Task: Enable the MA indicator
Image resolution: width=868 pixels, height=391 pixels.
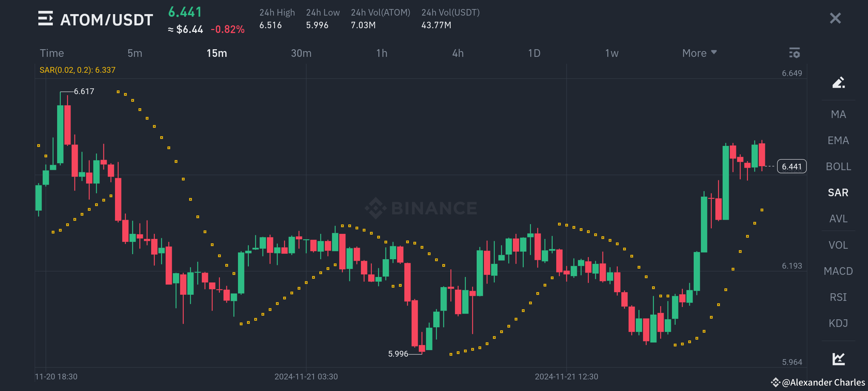Action: 838,114
